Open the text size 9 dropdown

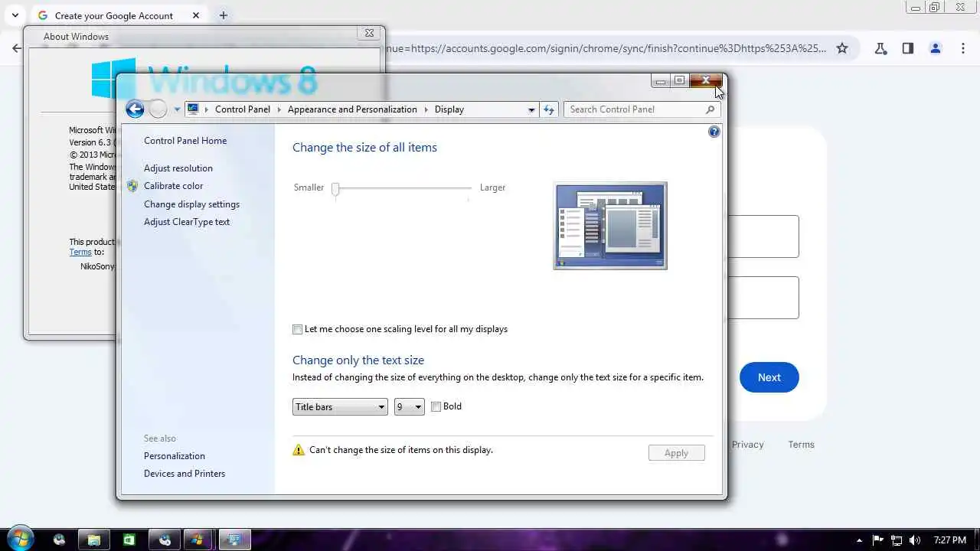409,407
